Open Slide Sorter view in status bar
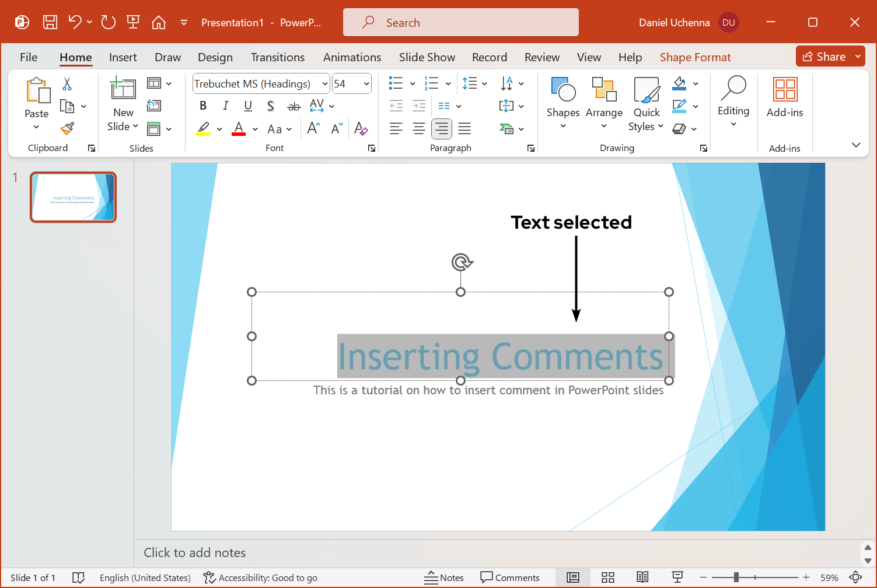 (x=608, y=577)
